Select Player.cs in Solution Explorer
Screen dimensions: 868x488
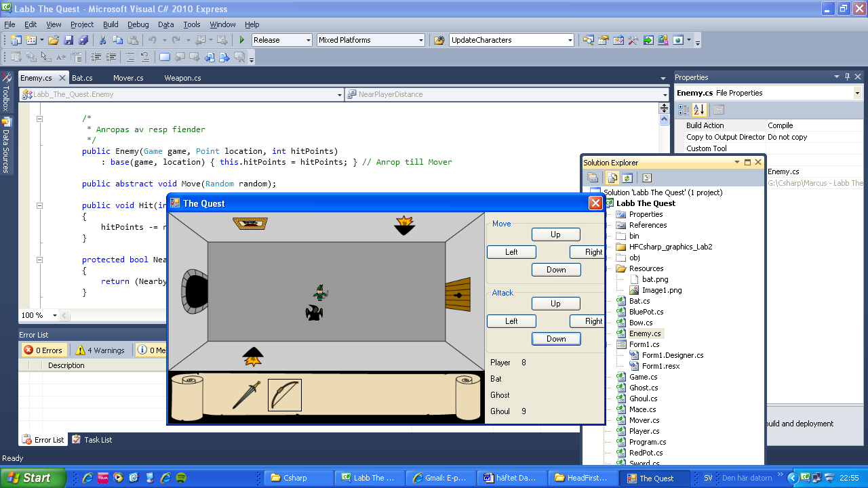(644, 431)
